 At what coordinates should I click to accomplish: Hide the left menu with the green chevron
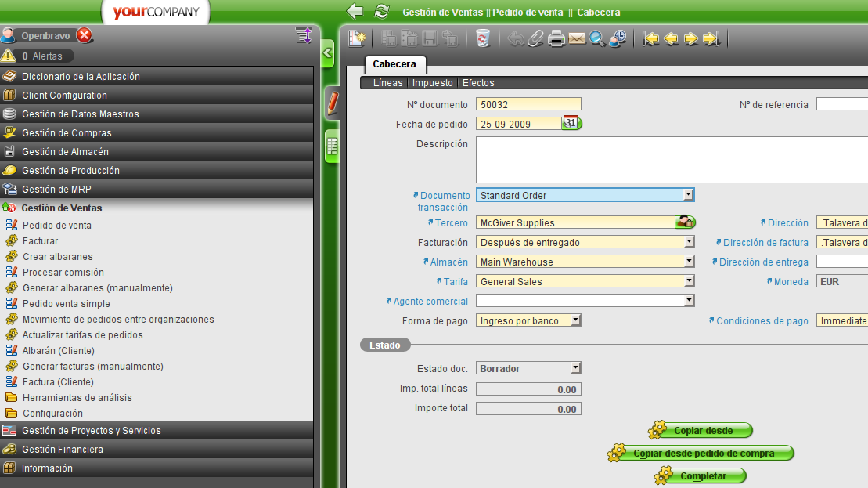tap(328, 53)
